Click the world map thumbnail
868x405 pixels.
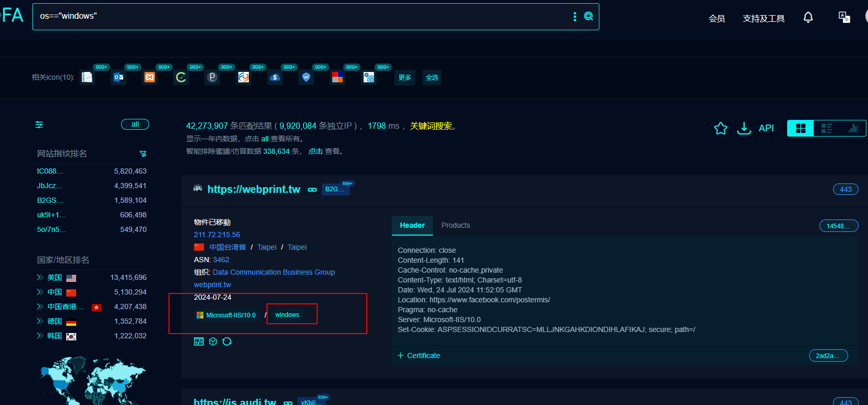click(93, 381)
